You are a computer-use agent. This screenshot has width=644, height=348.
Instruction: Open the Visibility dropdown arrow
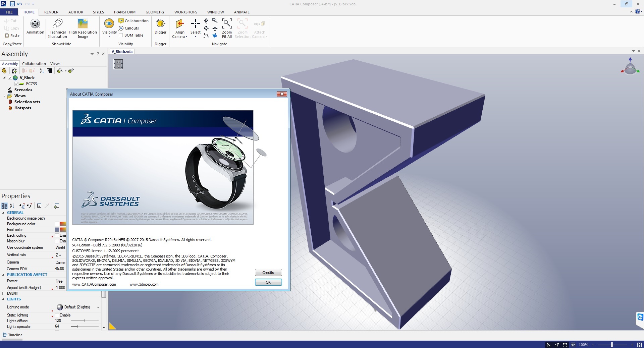point(109,37)
